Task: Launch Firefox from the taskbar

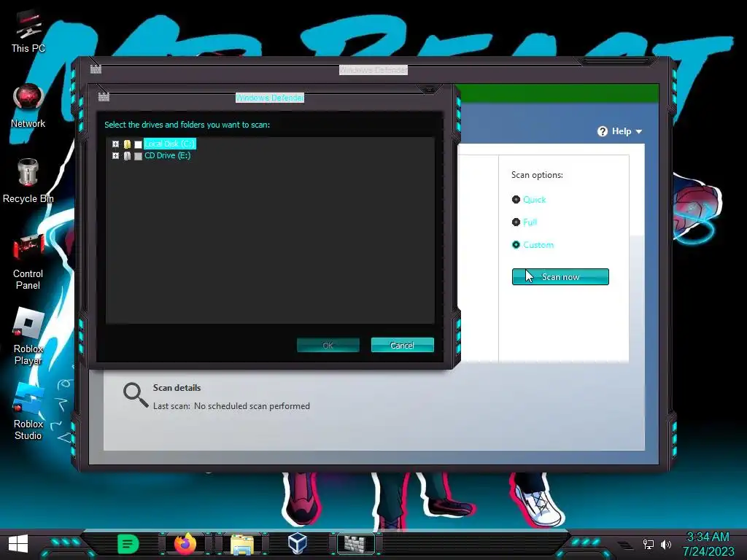Action: pyautogui.click(x=185, y=544)
